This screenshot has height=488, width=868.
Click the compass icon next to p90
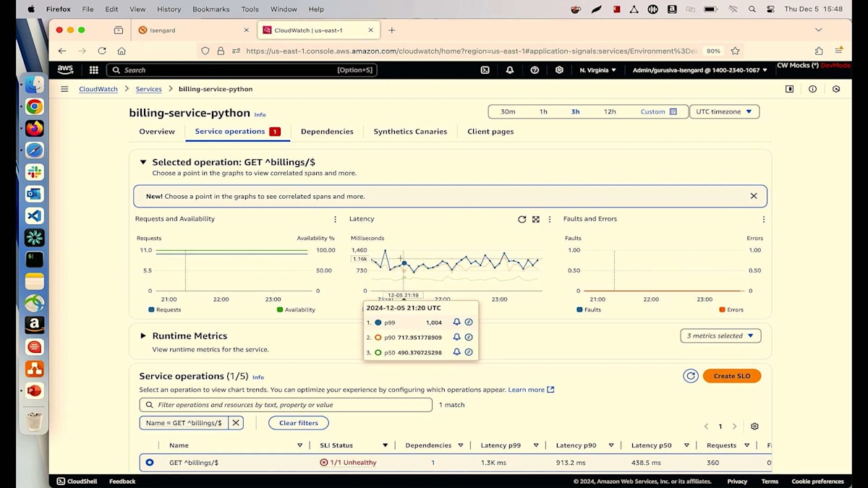point(469,337)
